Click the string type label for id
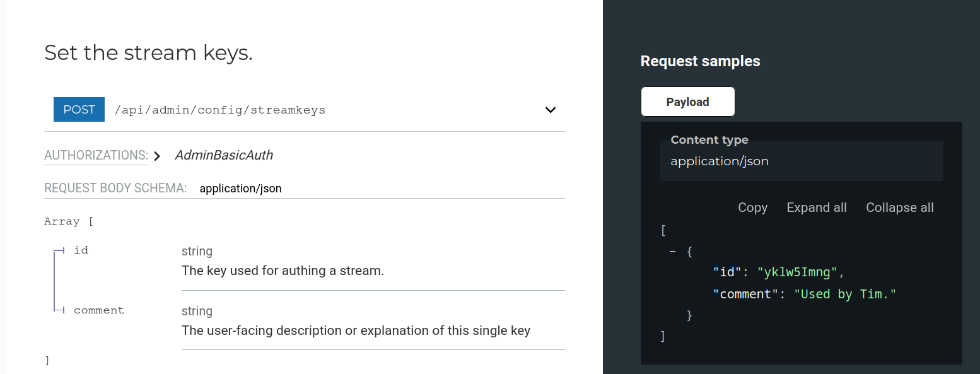980x374 pixels. 197,250
